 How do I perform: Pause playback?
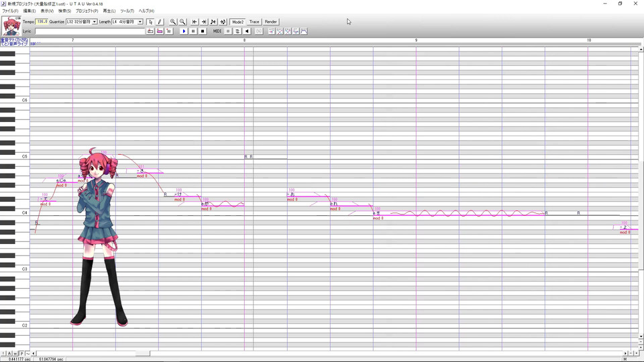[193, 32]
